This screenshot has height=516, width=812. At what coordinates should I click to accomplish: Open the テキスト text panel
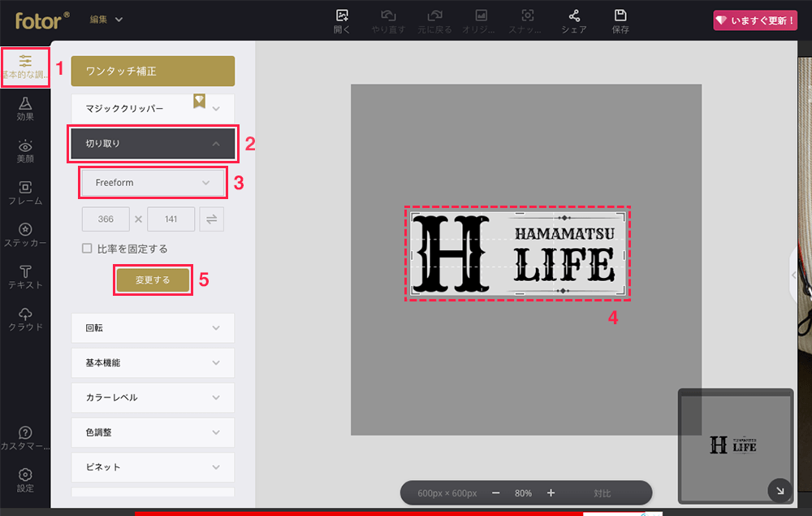pyautogui.click(x=25, y=276)
